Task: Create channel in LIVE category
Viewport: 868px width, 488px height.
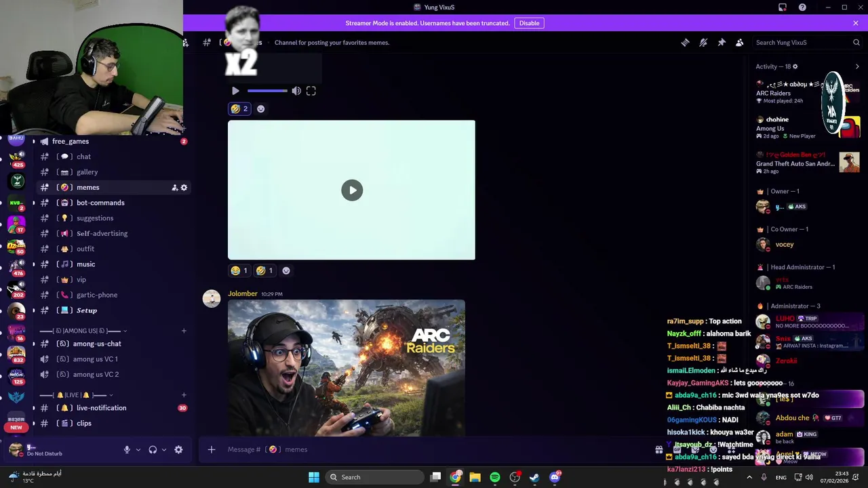Action: point(184,395)
